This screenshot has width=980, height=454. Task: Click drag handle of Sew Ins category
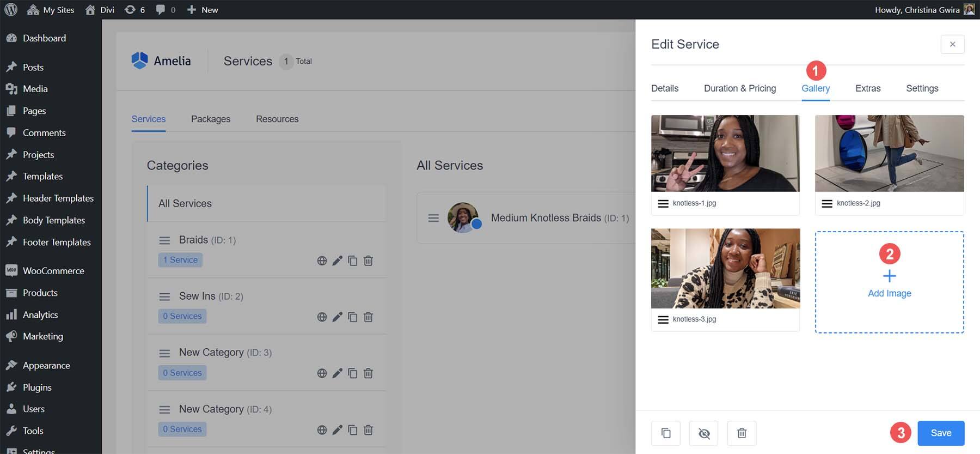(x=164, y=296)
